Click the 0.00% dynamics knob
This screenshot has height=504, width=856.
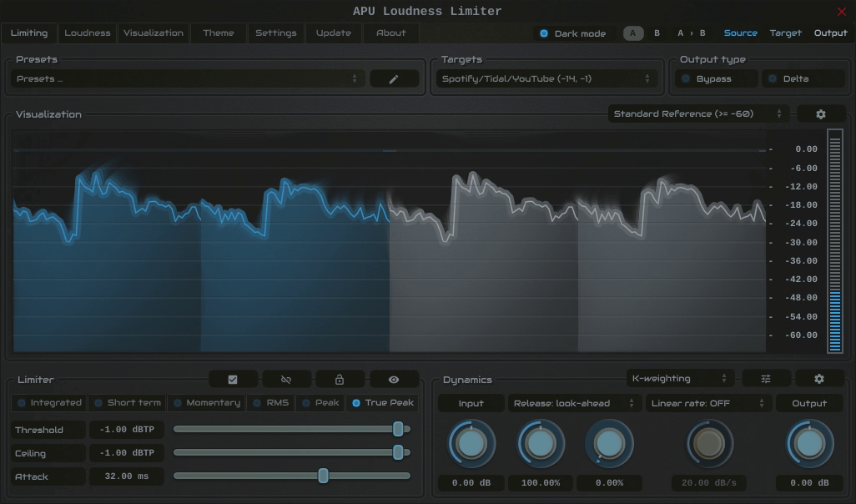(609, 444)
